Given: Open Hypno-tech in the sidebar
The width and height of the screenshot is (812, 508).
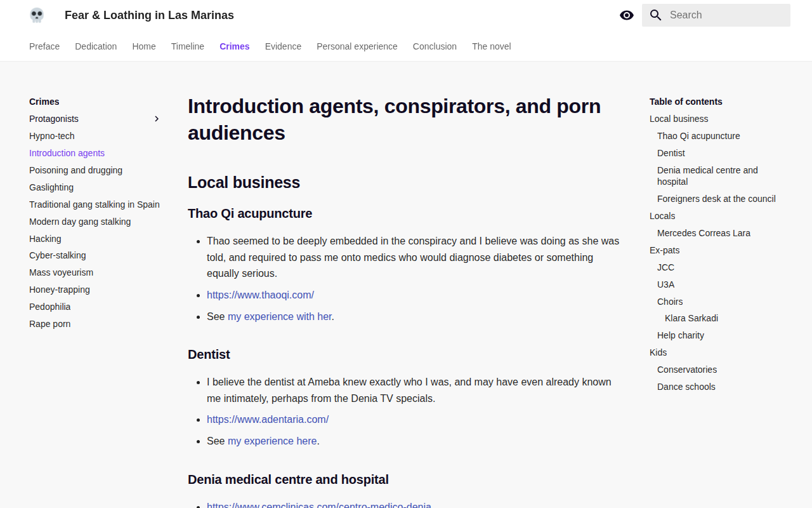Looking at the screenshot, I should tap(52, 136).
